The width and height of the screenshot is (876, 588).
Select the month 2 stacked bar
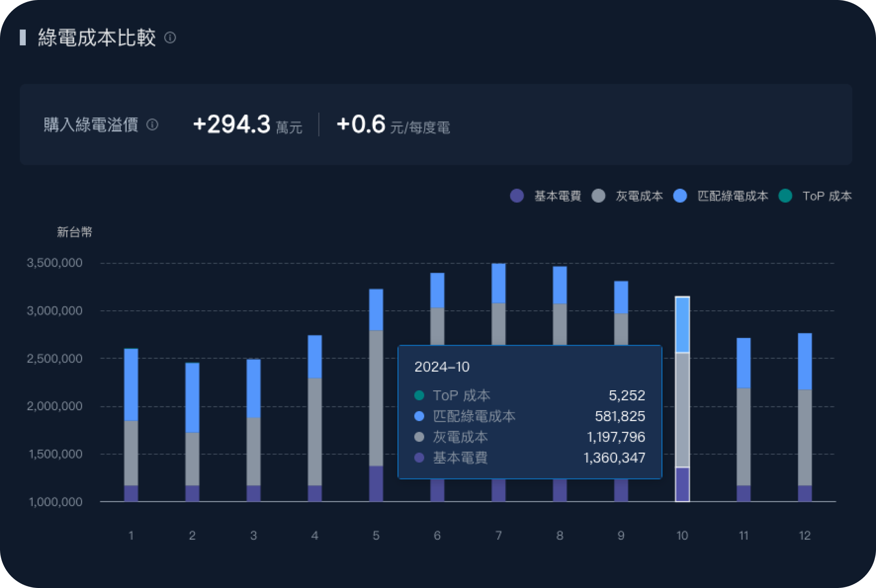(x=192, y=433)
